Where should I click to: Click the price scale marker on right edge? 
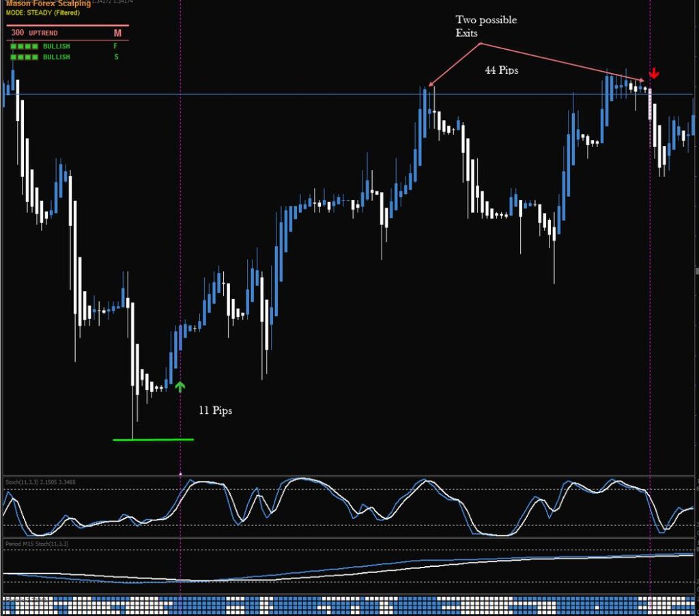coord(697,270)
